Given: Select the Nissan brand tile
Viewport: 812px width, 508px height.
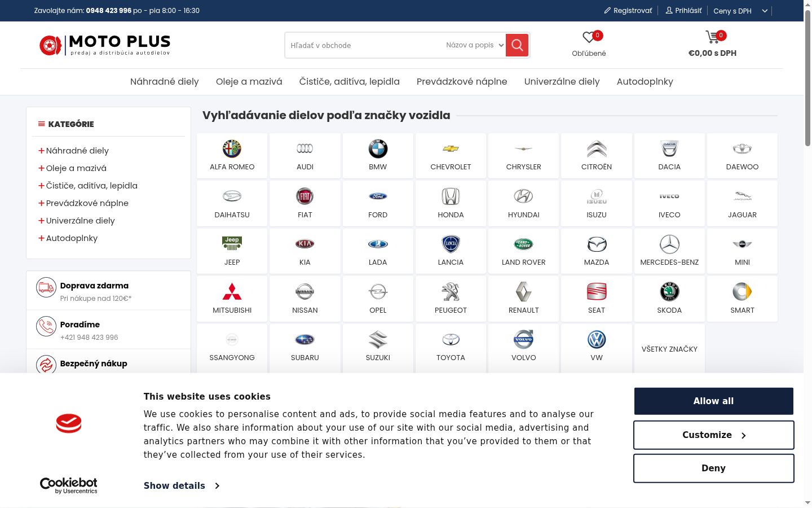Looking at the screenshot, I should click(x=305, y=299).
